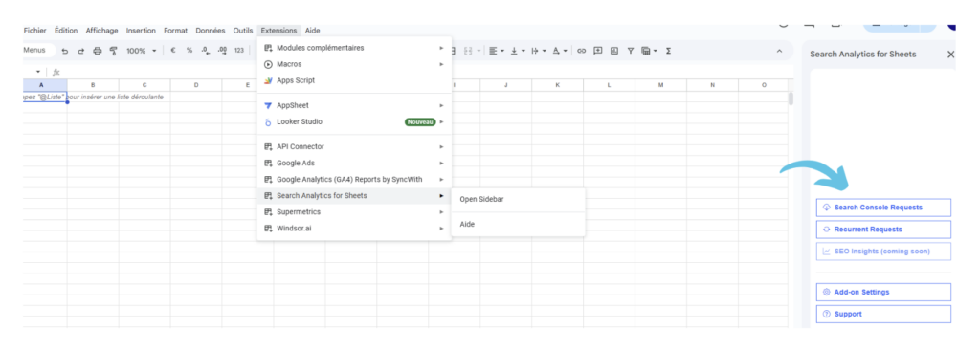980x350 pixels.
Task: Open the Fichier menu
Action: pos(35,30)
